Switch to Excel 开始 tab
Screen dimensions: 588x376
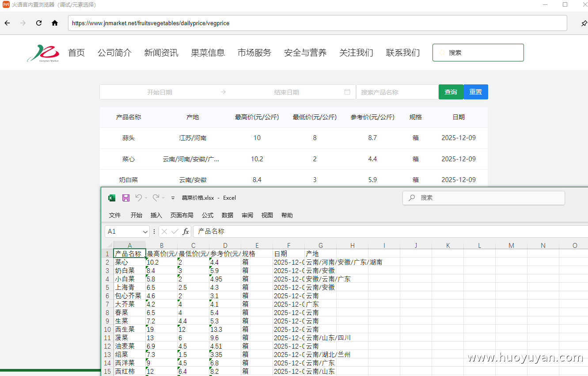click(x=137, y=215)
